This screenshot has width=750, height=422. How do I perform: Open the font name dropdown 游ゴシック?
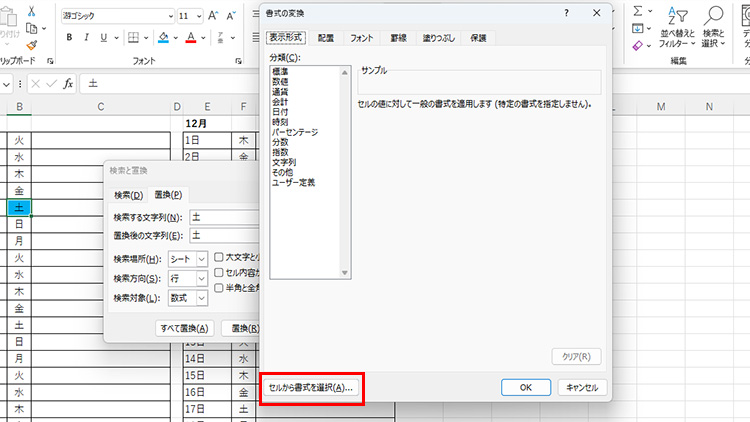pyautogui.click(x=116, y=16)
